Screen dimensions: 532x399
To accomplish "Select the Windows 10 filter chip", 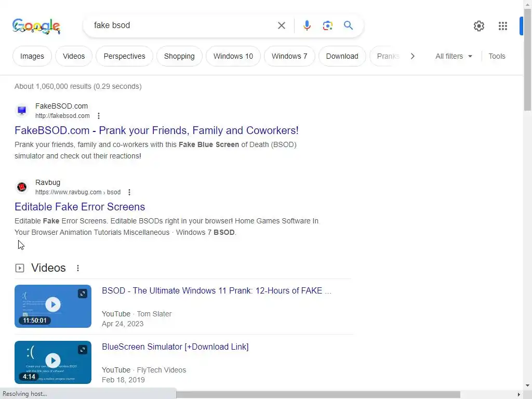I will pyautogui.click(x=233, y=56).
